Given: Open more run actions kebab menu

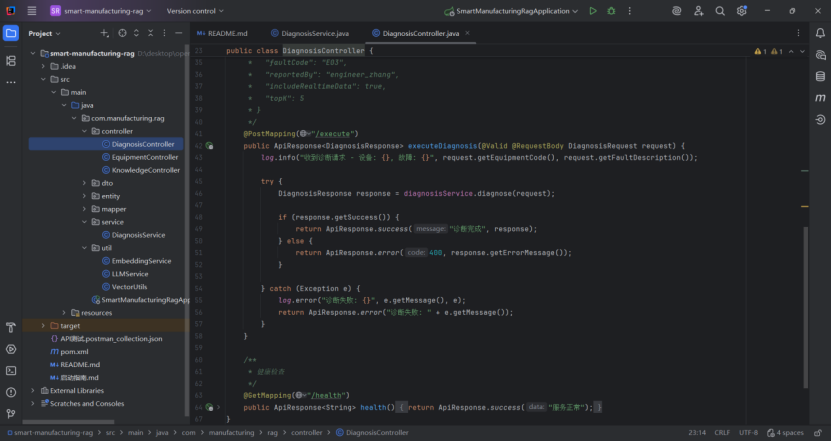Looking at the screenshot, I should point(630,11).
